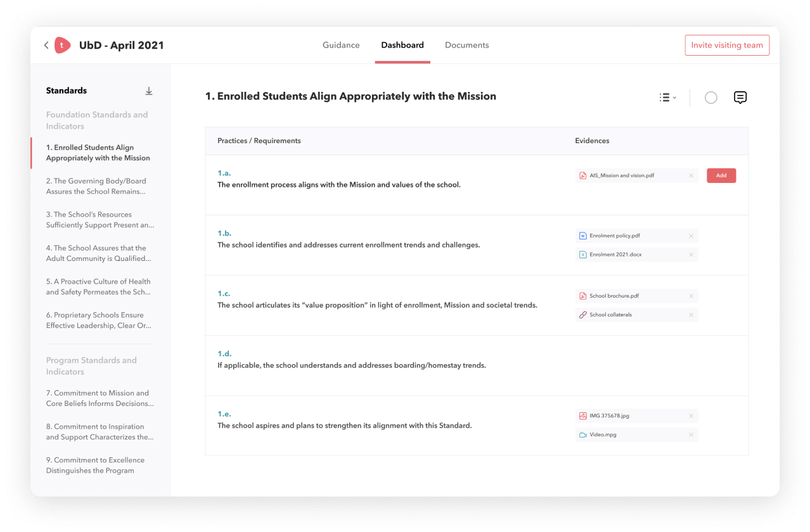Click Add evidence button for 1.a
The width and height of the screenshot is (810, 532).
[x=721, y=175]
